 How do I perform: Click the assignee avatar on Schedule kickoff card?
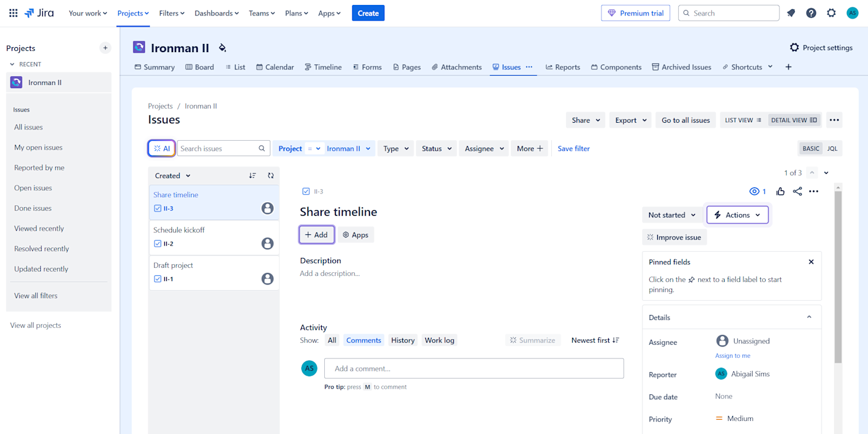coord(268,244)
